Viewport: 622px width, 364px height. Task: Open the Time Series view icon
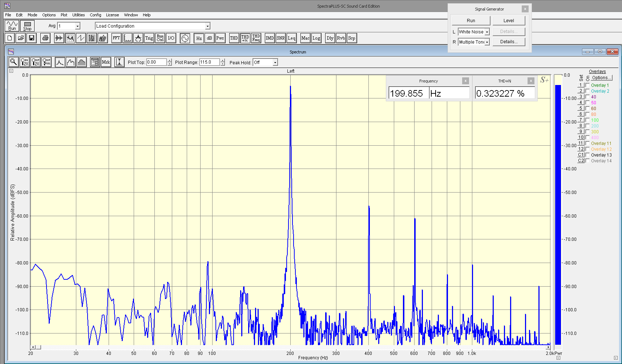tap(59, 38)
